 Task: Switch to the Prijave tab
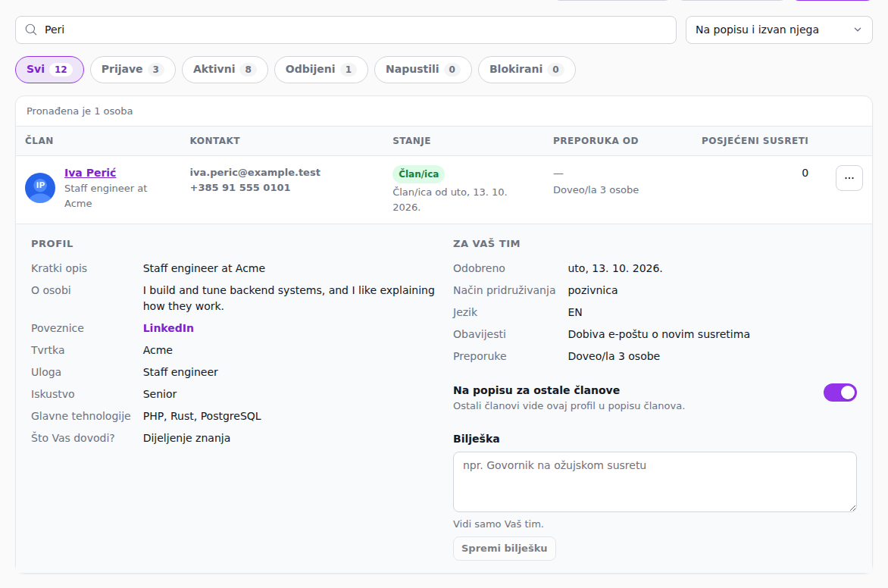click(x=133, y=70)
